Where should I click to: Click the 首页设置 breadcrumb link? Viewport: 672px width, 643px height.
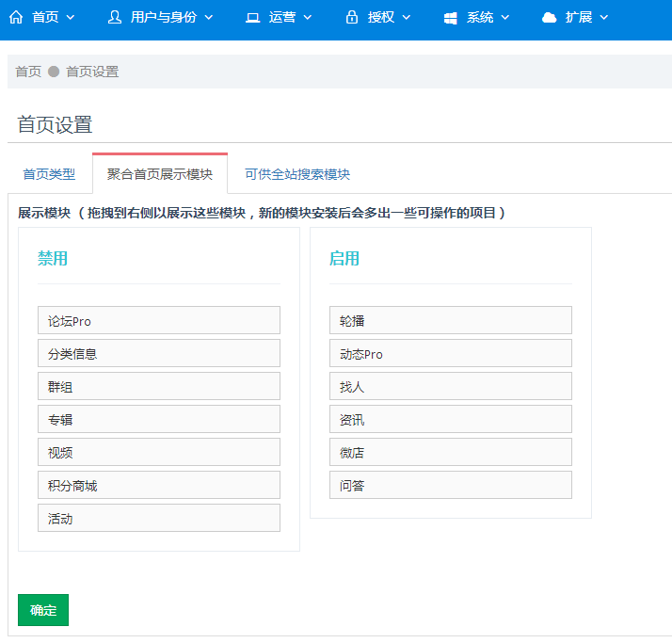point(92,72)
